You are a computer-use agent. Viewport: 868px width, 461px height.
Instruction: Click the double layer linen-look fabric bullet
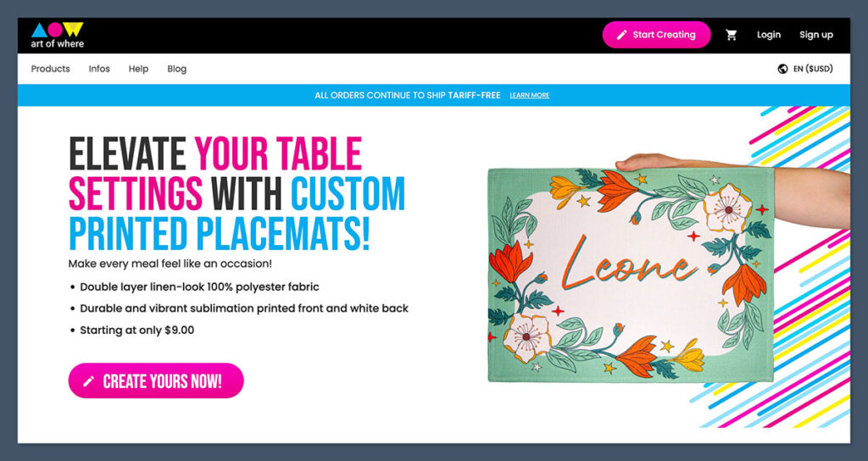[x=199, y=286]
